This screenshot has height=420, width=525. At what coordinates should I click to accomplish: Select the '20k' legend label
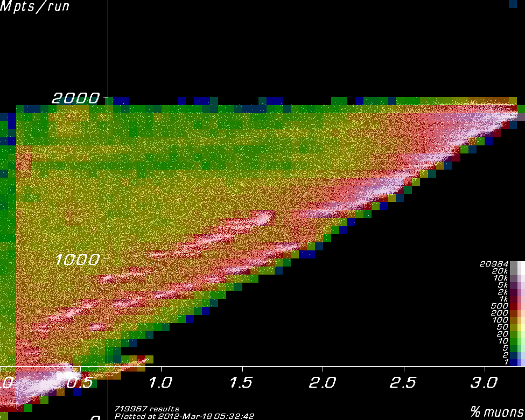(500, 271)
